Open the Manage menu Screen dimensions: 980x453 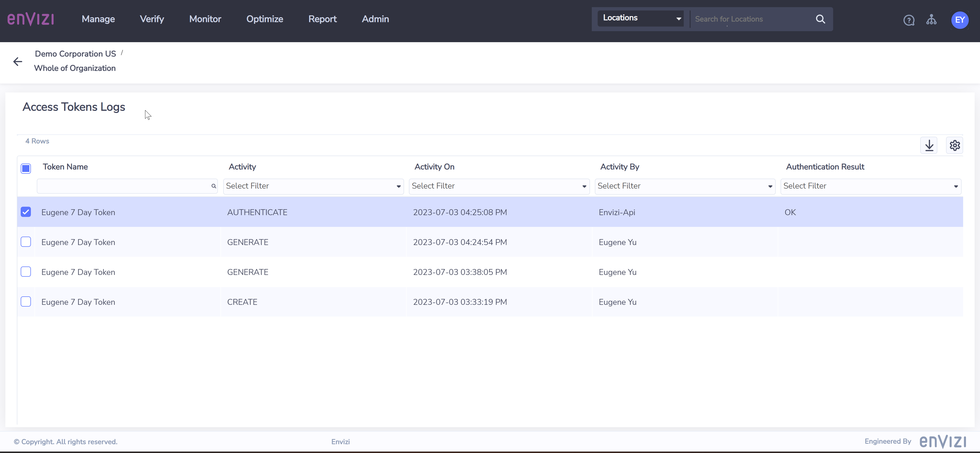98,19
